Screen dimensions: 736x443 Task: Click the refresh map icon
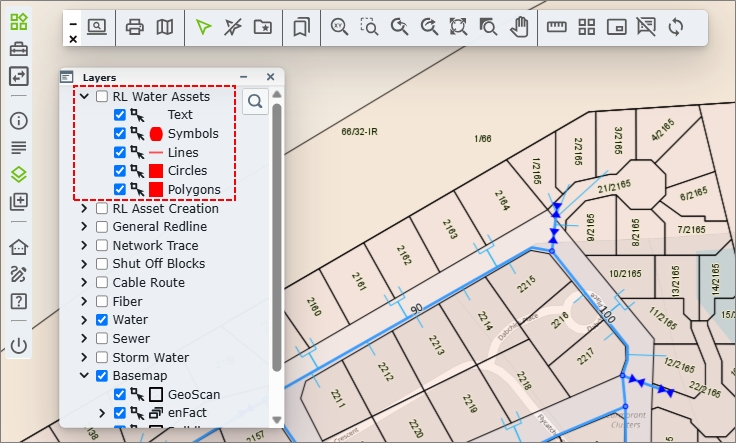point(676,27)
